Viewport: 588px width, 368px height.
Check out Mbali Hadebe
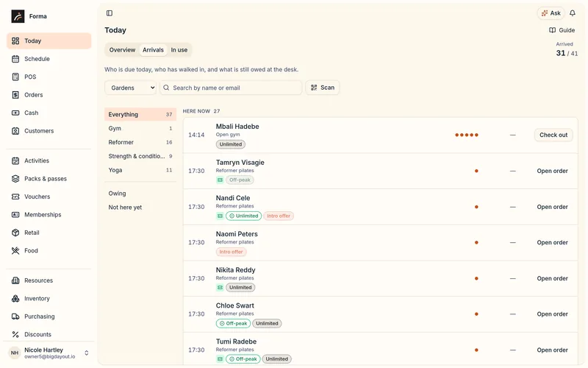pos(553,135)
